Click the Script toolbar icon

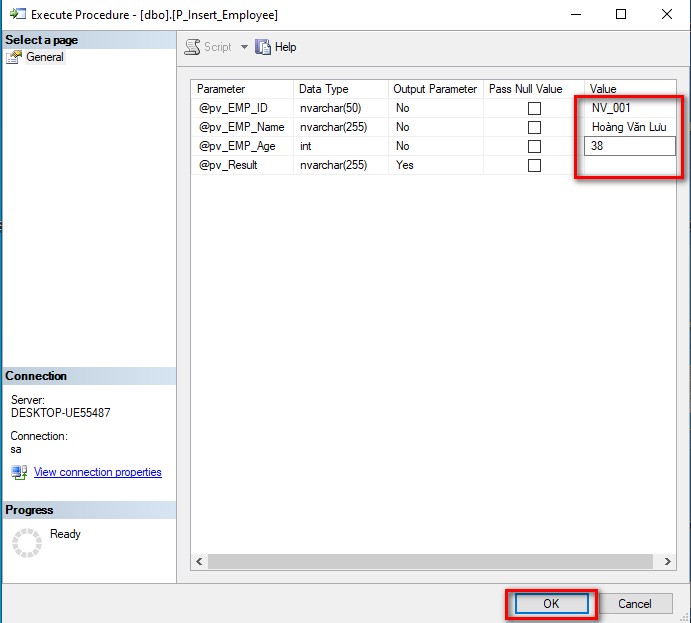[193, 47]
